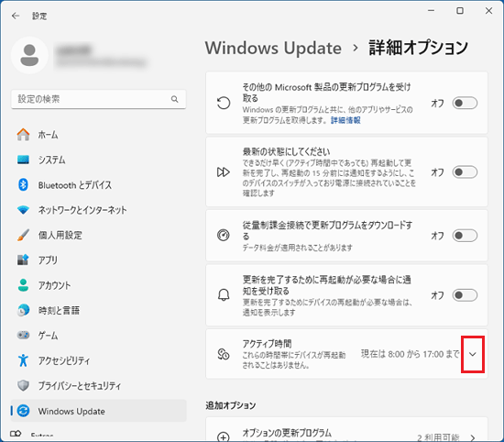The height and width of the screenshot is (442, 504).
Task: Click the システム monitor icon
Action: [x=23, y=160]
